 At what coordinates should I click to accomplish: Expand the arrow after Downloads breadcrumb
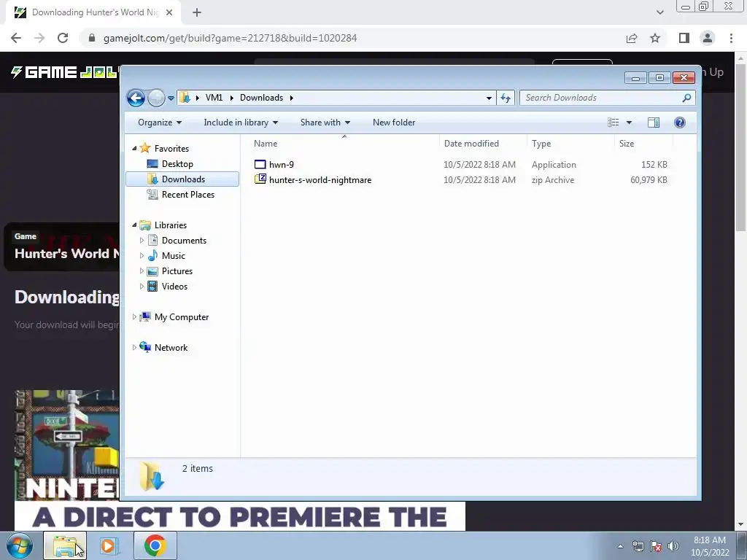click(291, 98)
